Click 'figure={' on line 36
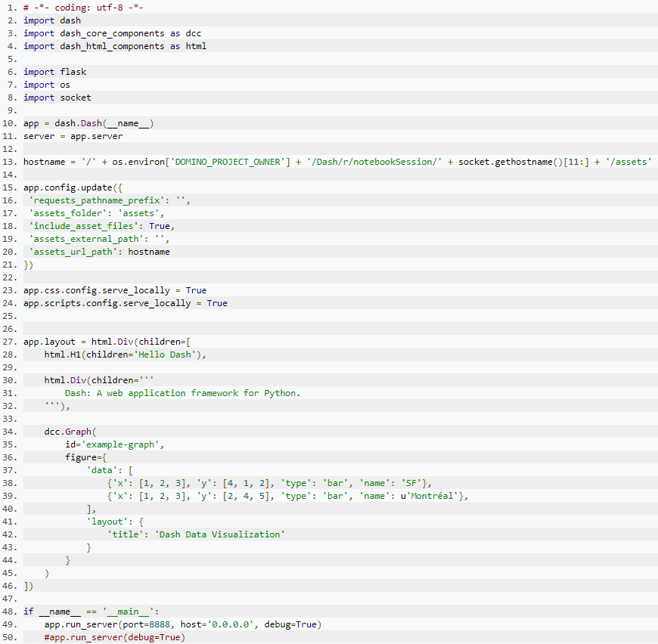Image resolution: width=658 pixels, height=644 pixels. pyautogui.click(x=86, y=457)
